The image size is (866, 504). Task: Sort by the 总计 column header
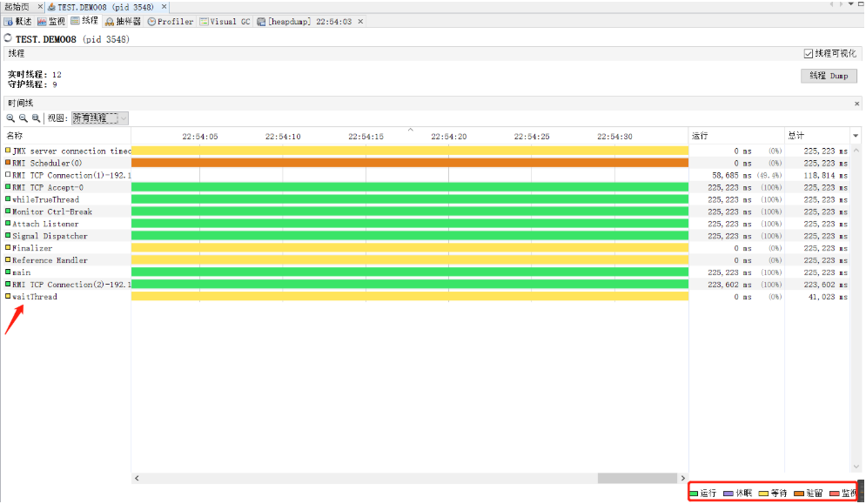coord(817,136)
